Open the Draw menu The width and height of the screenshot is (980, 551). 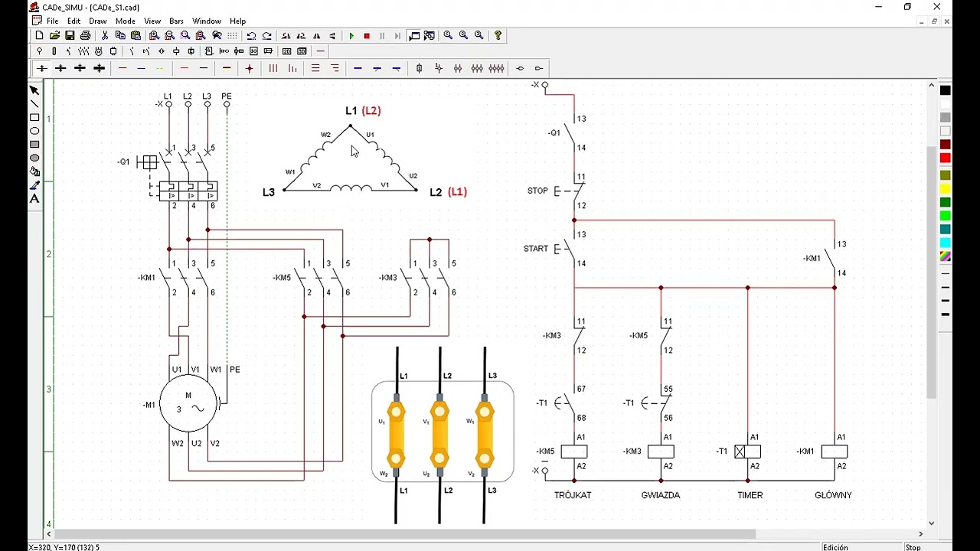[98, 21]
